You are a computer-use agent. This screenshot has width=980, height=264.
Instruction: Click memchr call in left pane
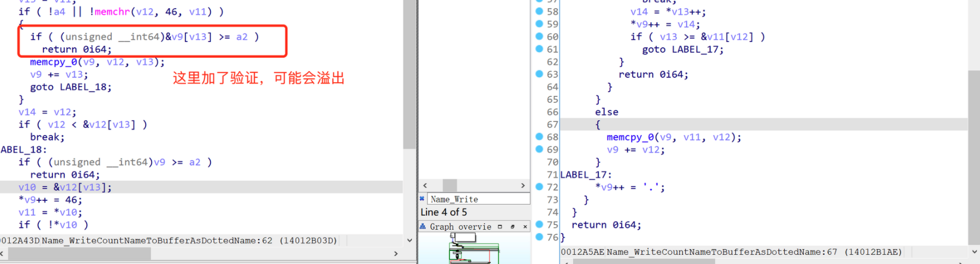[159, 11]
